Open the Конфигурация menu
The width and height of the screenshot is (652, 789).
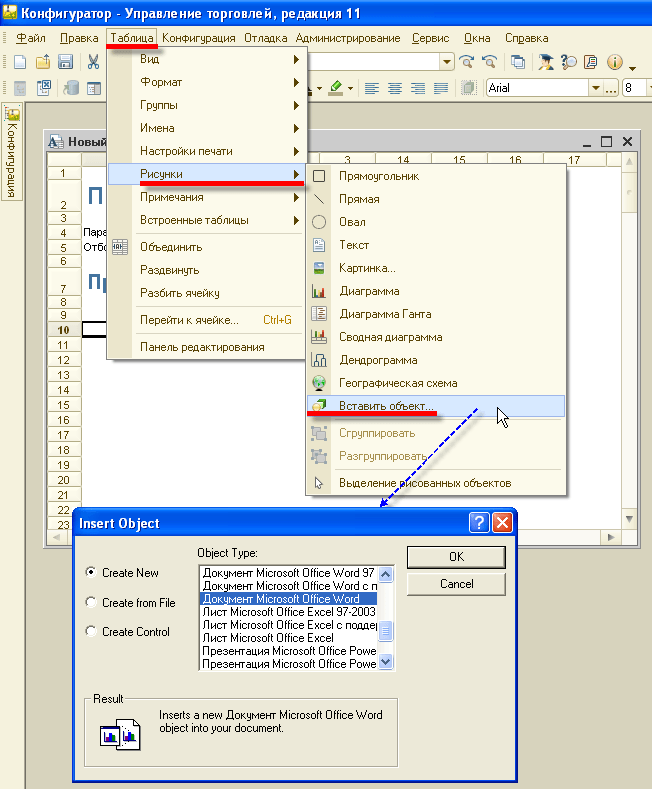[x=199, y=38]
